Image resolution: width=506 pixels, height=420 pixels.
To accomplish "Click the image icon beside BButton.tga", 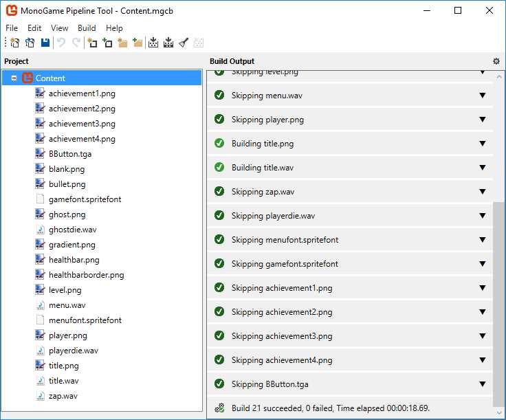I will [40, 153].
